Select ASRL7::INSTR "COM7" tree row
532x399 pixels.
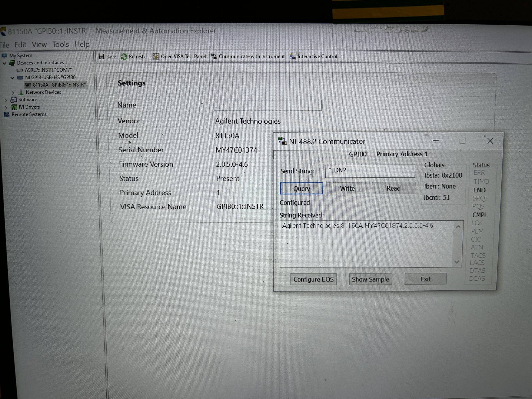tap(44, 70)
